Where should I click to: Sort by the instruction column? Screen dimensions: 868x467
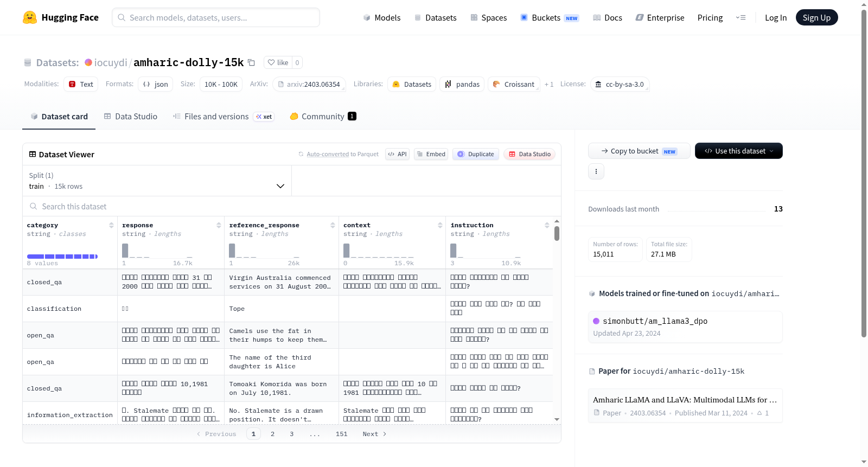coord(547,225)
